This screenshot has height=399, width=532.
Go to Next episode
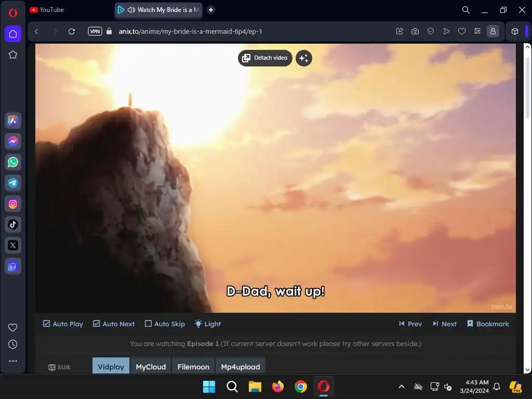[x=445, y=324]
